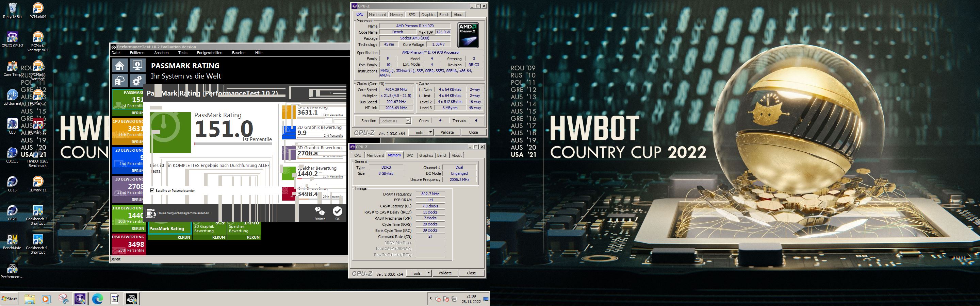Viewport: 980px width, 306px height.
Task: Open the Geekbench 3 shortcut
Action: (38, 215)
